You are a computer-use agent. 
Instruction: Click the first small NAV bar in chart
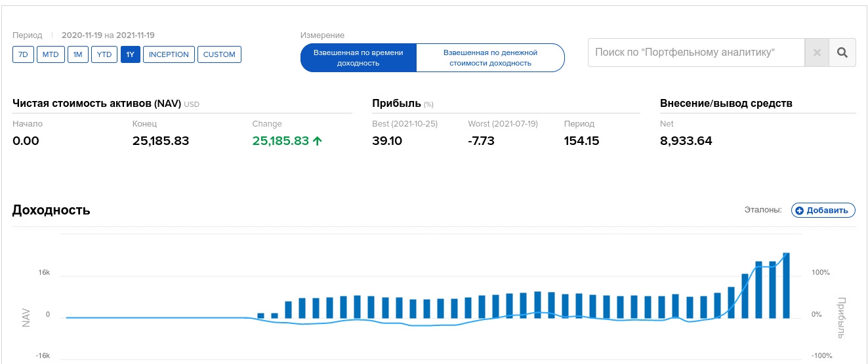click(260, 315)
